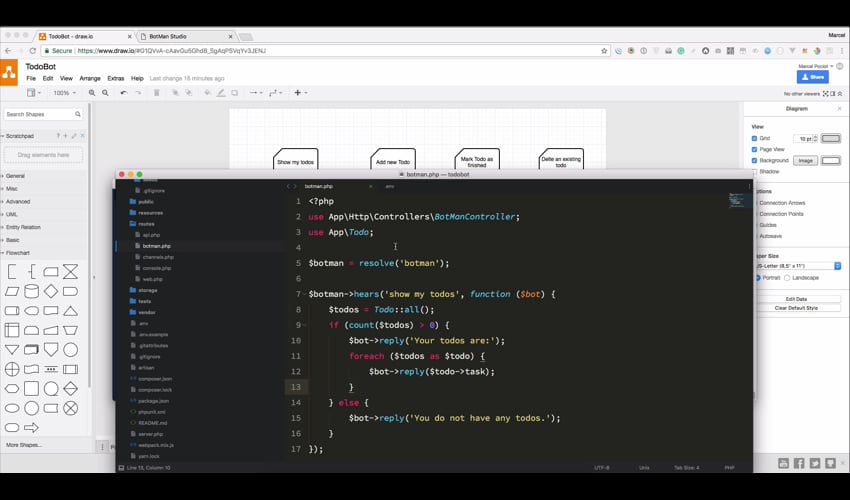Open the plus insert dropdown

[300, 93]
